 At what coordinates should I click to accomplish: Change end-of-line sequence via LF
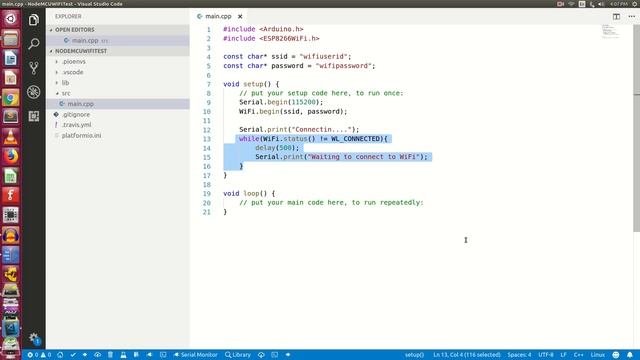563,355
